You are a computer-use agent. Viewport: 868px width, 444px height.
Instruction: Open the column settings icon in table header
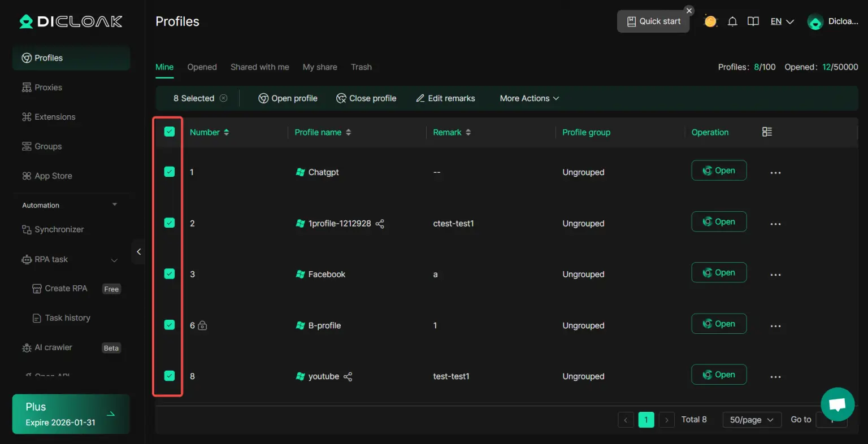point(767,132)
